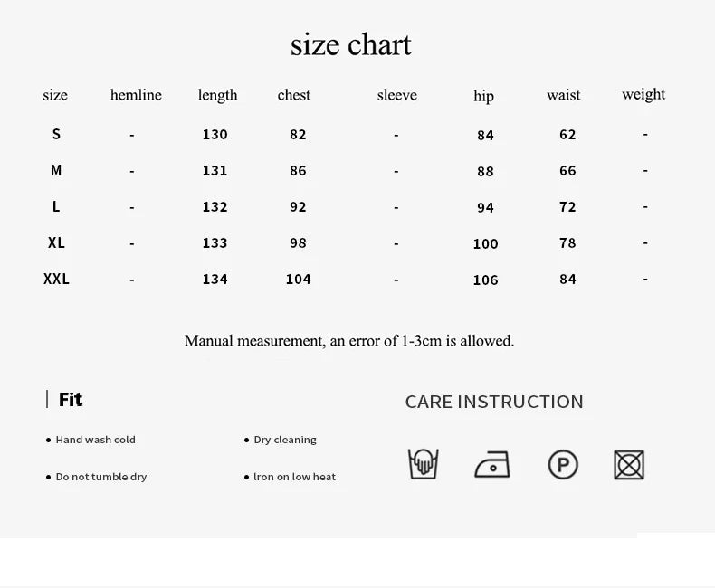This screenshot has width=715, height=588.
Task: Select the 'chest' column header
Action: pos(294,95)
